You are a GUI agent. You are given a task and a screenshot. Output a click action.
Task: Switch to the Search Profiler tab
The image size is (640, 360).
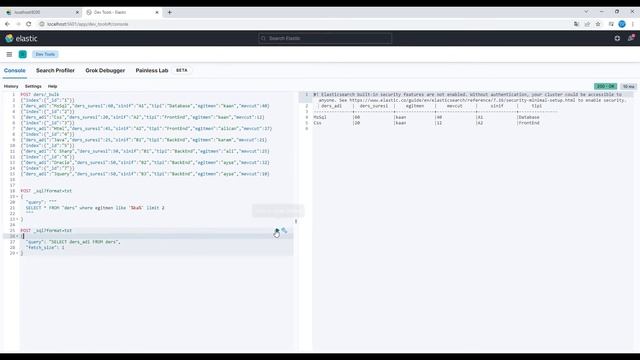(55, 71)
